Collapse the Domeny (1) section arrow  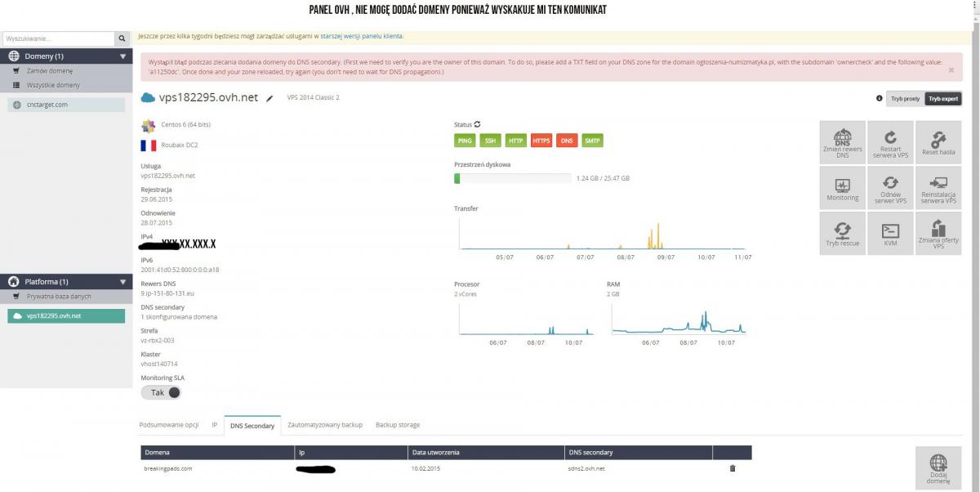(123, 56)
